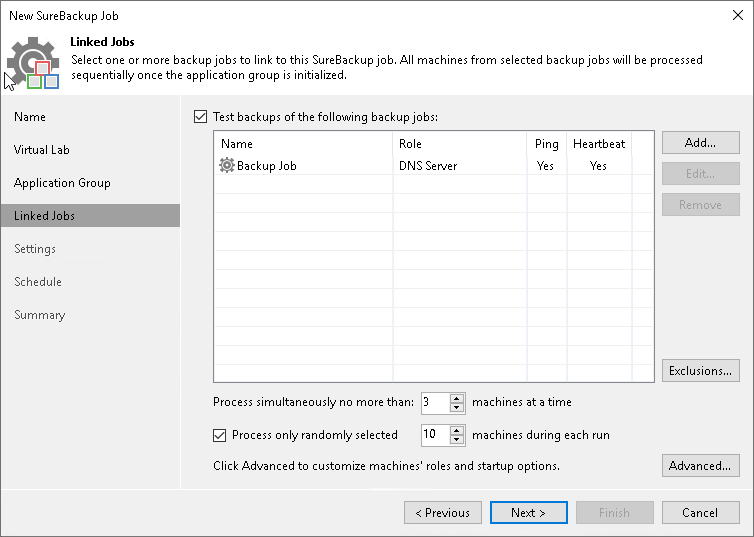
Task: Click the Add... button
Action: point(701,143)
